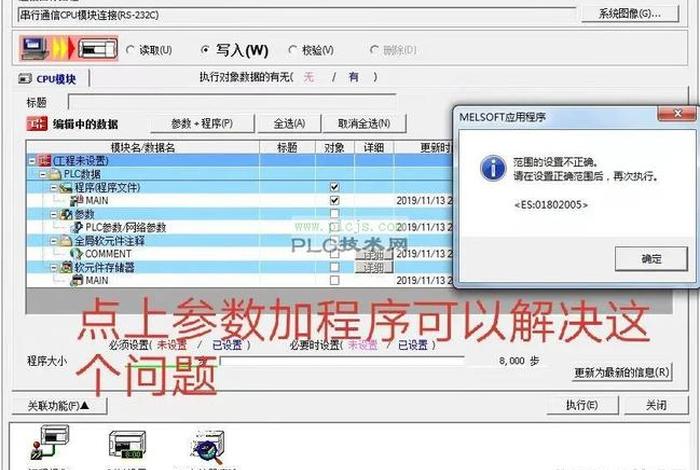Click the 串行通信CPU模块连接(RS-232C) path field
Image resolution: width=700 pixels, height=470 pixels.
297,15
